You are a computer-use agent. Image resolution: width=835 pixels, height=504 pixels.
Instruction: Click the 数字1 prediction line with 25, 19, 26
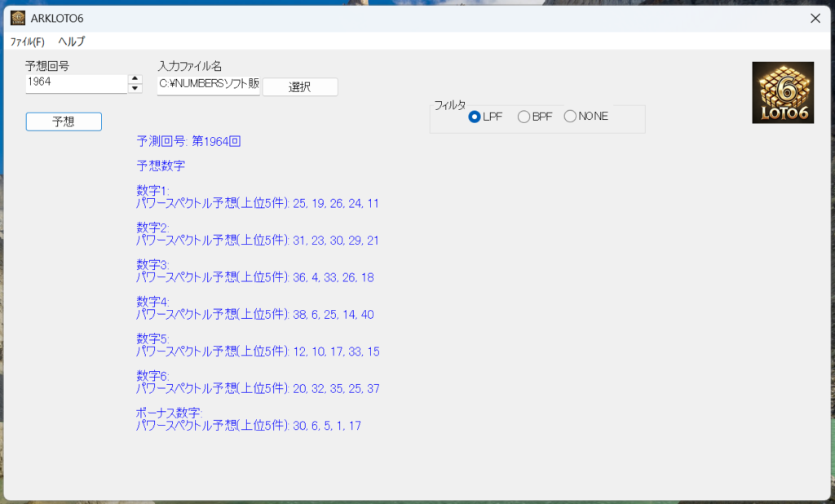coord(257,203)
